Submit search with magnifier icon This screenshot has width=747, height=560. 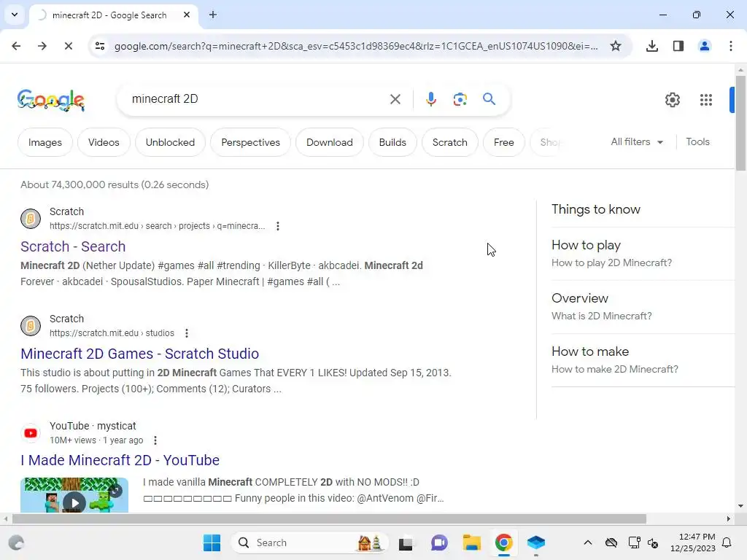489,99
